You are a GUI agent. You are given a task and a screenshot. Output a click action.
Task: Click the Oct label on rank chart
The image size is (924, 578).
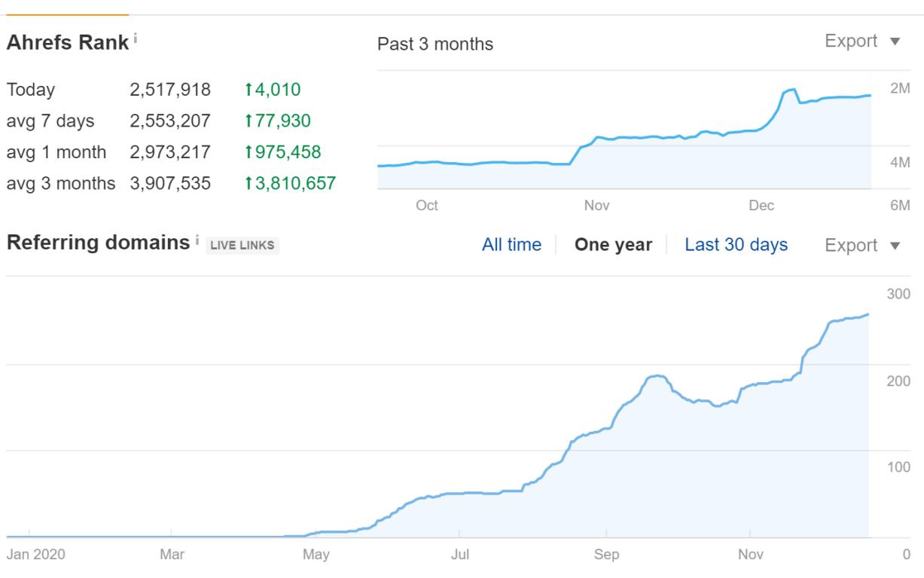427,205
